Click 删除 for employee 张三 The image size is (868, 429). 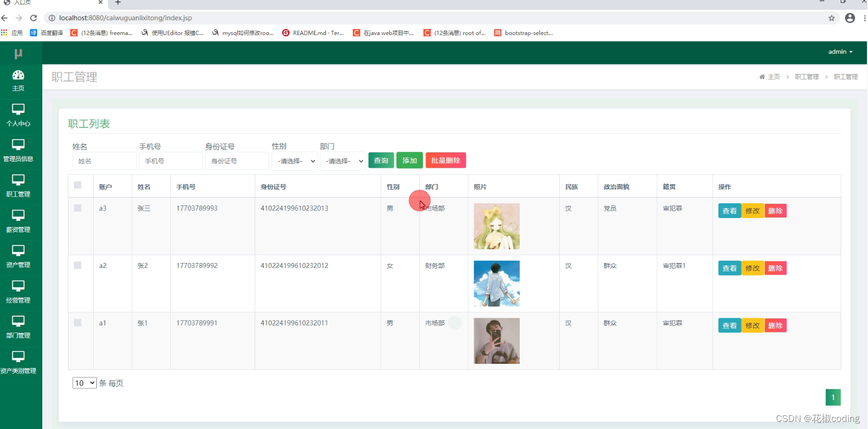click(x=775, y=211)
